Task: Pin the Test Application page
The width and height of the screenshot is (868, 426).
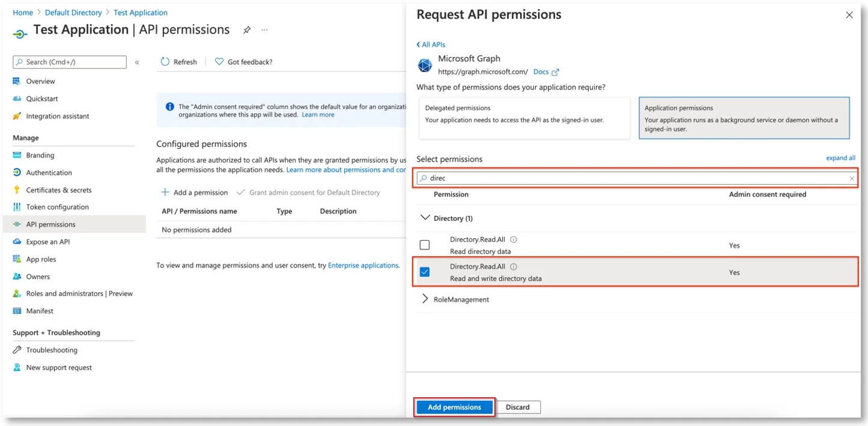Action: [x=247, y=30]
